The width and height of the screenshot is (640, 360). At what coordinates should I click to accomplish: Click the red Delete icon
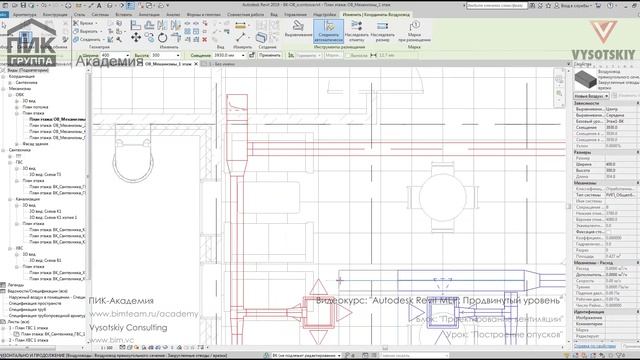(x=204, y=40)
